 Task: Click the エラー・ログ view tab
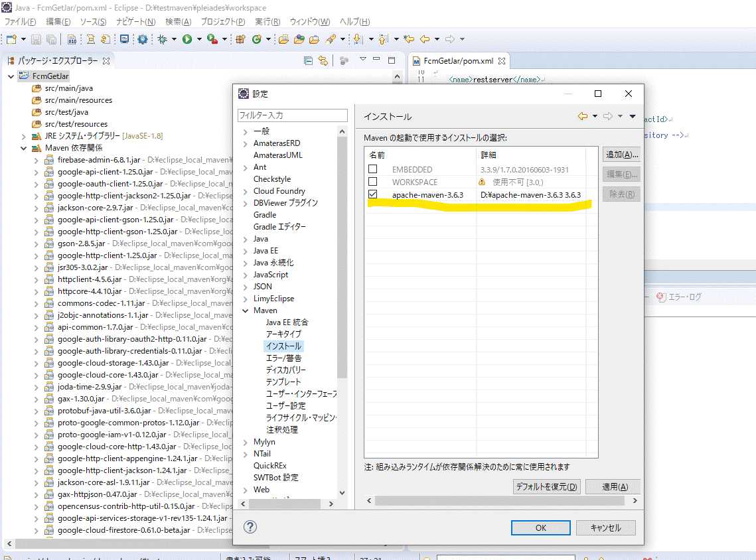coord(679,297)
